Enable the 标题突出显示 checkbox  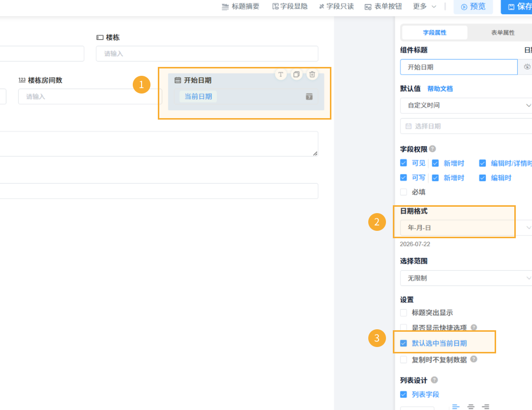point(403,313)
